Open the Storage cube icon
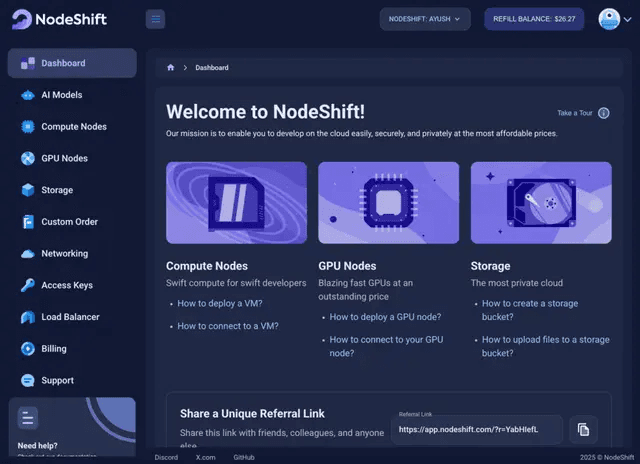Screen dimensions: 640x464 (28, 190)
